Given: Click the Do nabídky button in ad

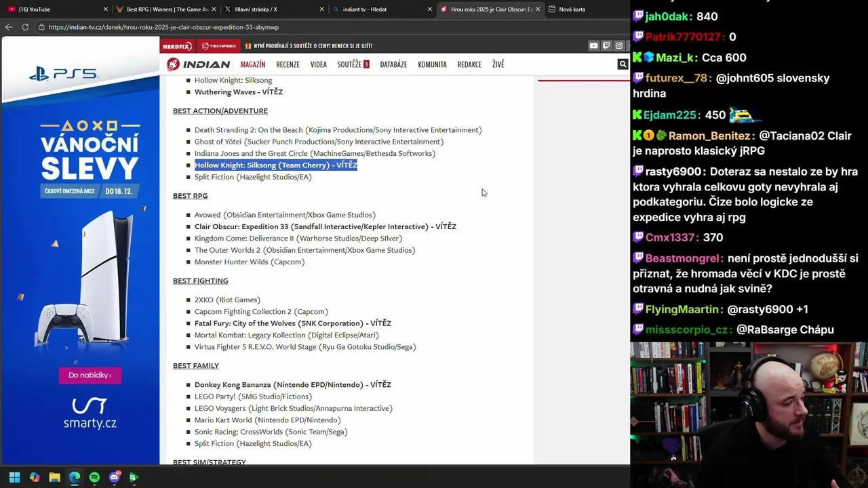Looking at the screenshot, I should [x=90, y=375].
